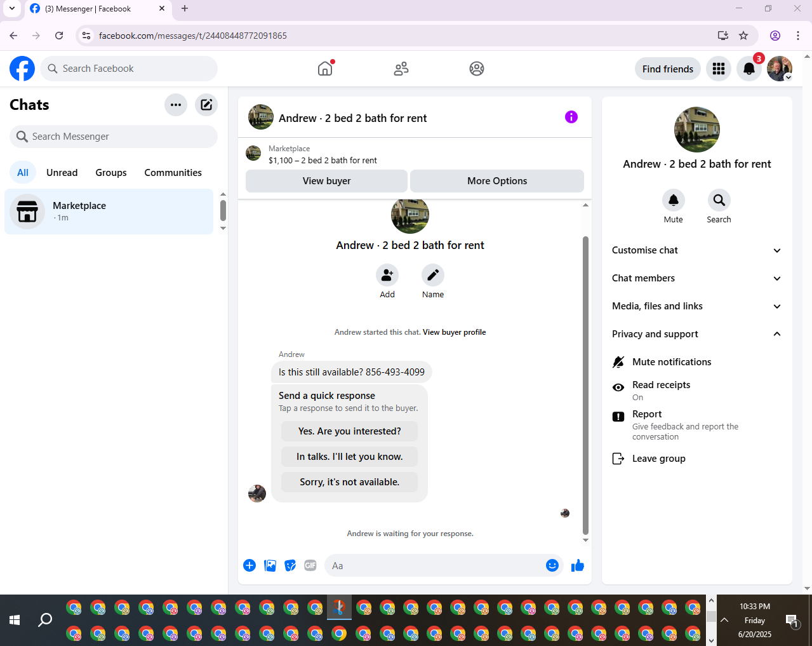The height and width of the screenshot is (646, 812).
Task: Open Chrome profile icon in toolbar
Action: (x=775, y=36)
